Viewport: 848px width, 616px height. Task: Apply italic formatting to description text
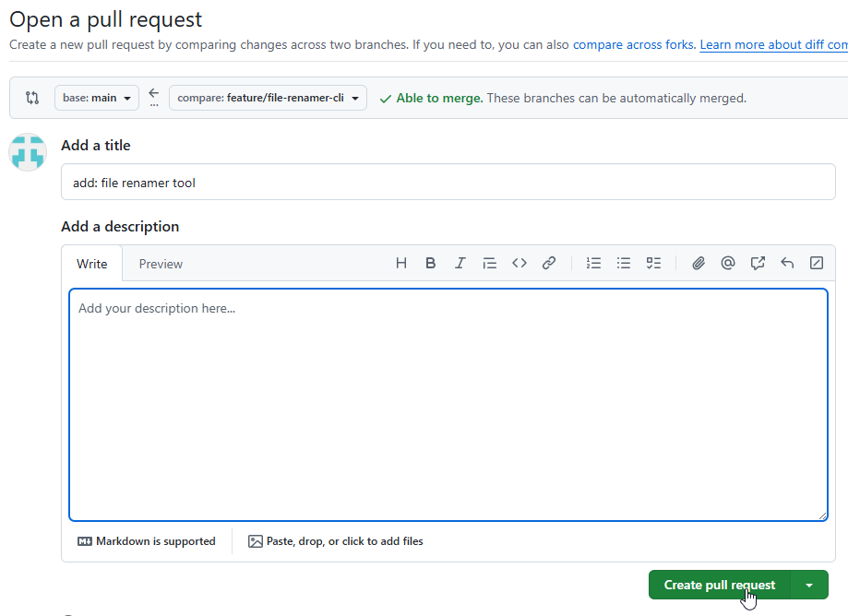(460, 264)
